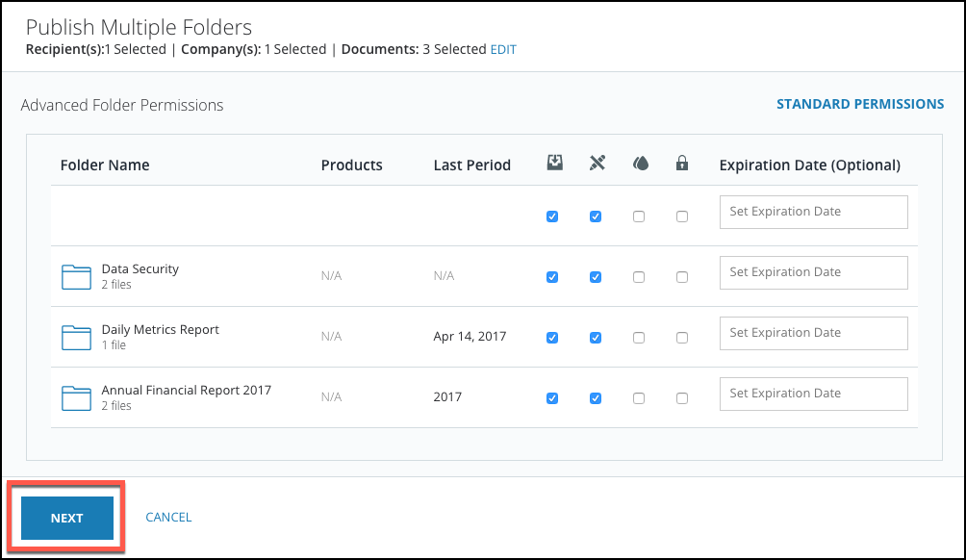Viewport: 966px width, 560px height.
Task: Open STANDARD PERMISSIONS
Action: [x=860, y=104]
